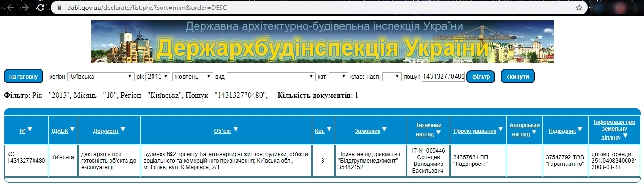Click the Держархбудінспекція України banner image
The image size is (644, 189).
point(322,41)
